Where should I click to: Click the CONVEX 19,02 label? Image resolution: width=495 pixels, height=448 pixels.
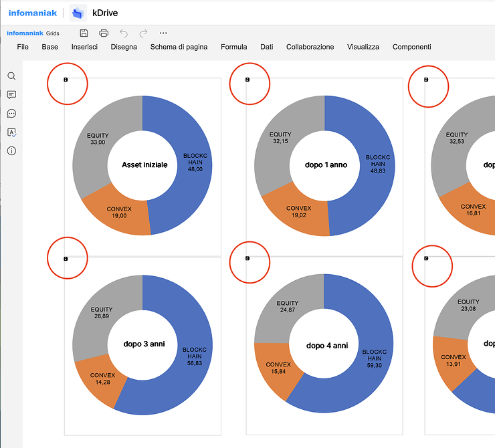point(298,212)
